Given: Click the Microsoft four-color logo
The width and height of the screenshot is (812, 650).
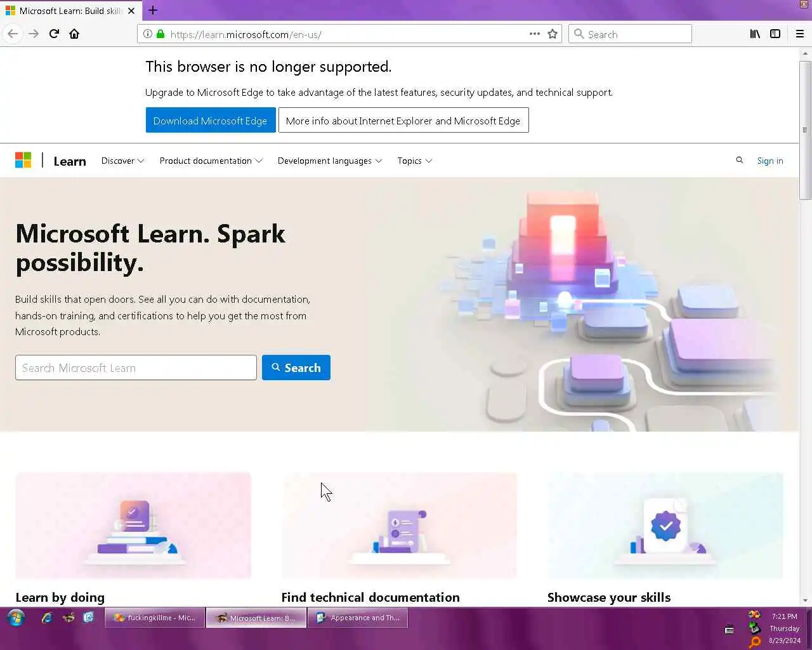Looking at the screenshot, I should pos(23,160).
